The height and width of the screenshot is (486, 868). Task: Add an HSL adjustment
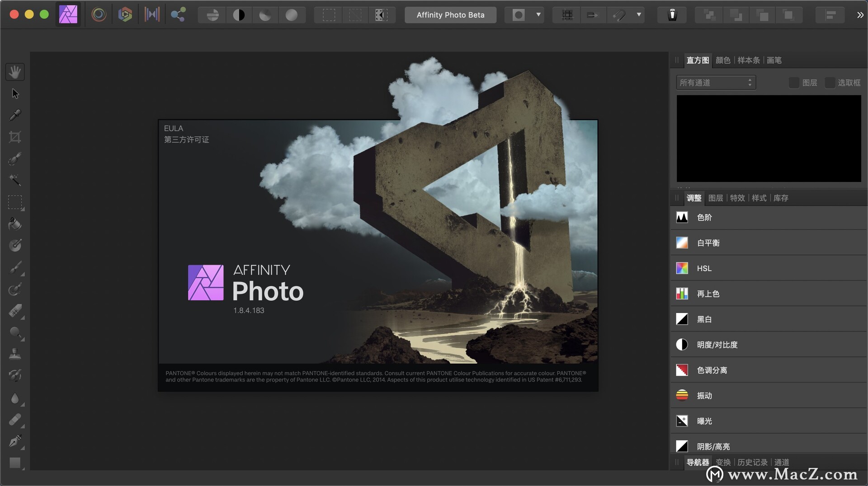tap(769, 268)
